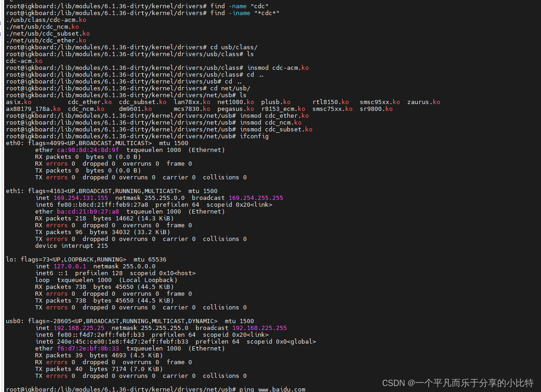Click plusb.ko in the ls listing

pyautogui.click(x=276, y=102)
